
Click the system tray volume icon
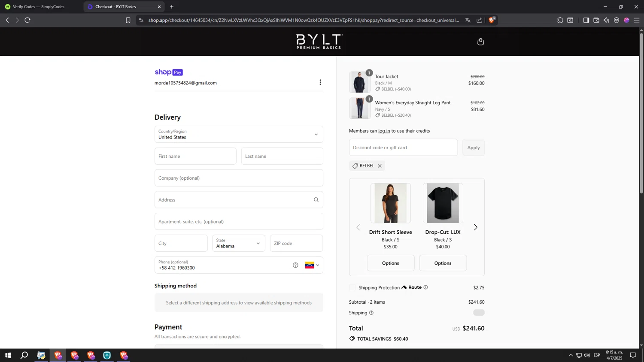(587, 355)
